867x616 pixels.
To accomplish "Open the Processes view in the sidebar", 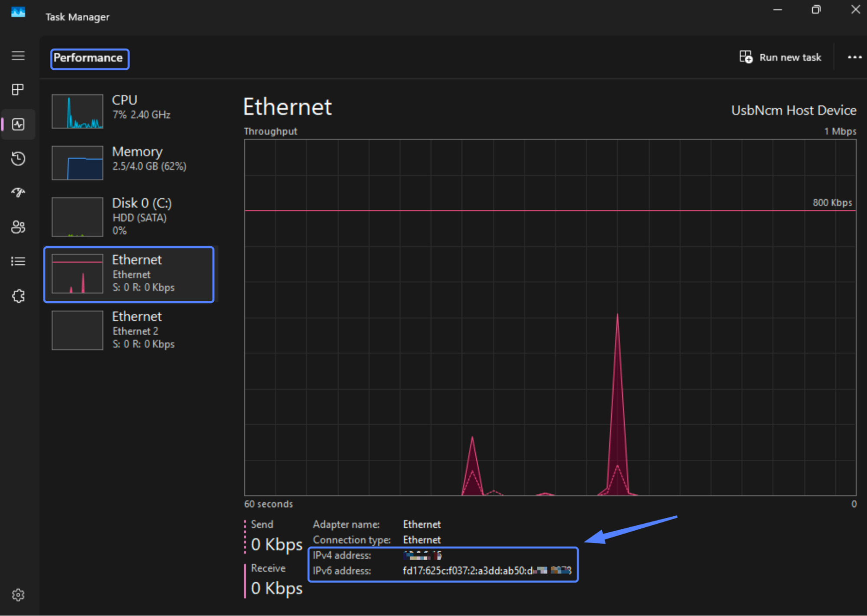I will 18,89.
